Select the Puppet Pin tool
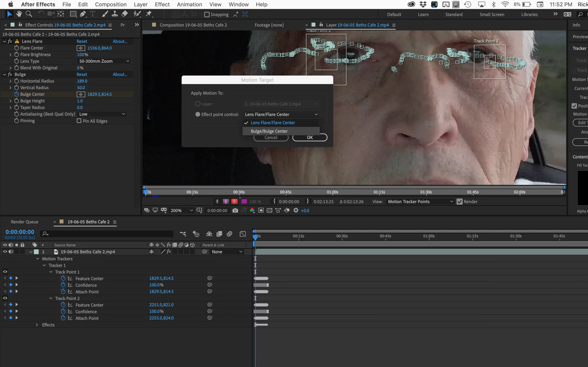Screen dimensions: 588x367 [149, 14]
